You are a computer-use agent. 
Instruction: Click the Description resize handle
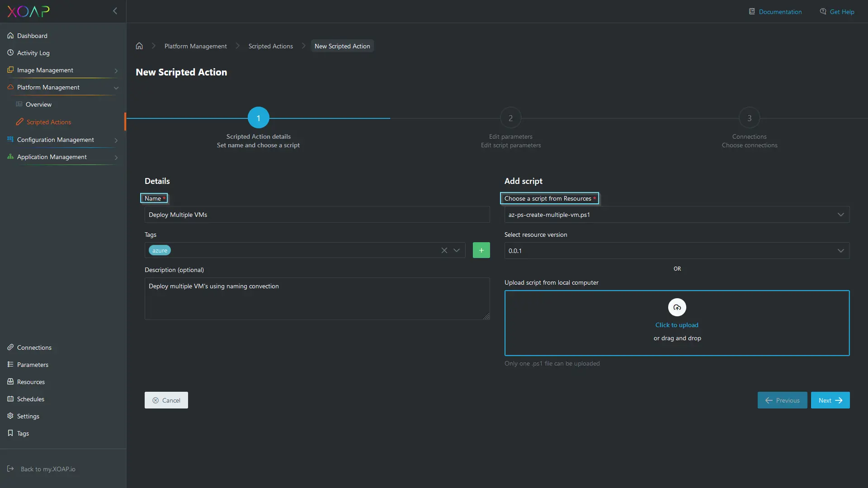click(x=486, y=316)
